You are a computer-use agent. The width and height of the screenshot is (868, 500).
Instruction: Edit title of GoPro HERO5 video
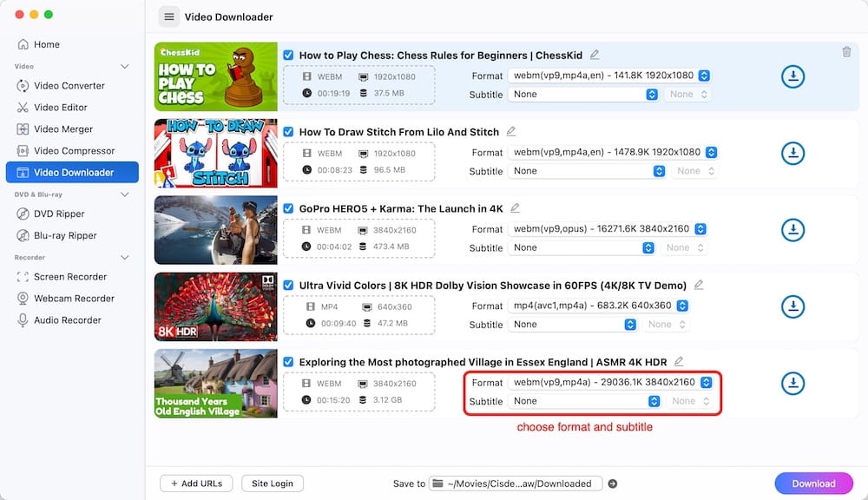point(515,207)
